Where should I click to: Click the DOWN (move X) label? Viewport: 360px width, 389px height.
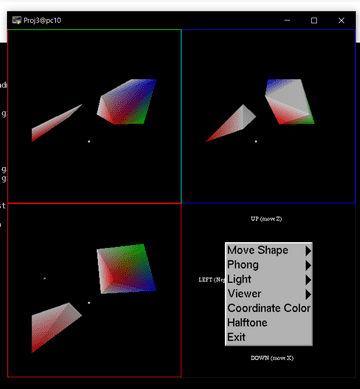click(x=272, y=358)
